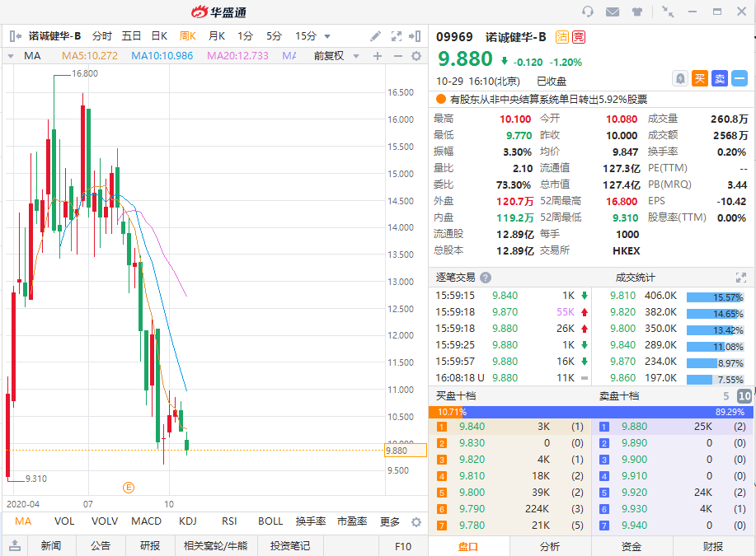The height and width of the screenshot is (556, 756).
Task: Open the 资金 tab
Action: pyautogui.click(x=632, y=546)
